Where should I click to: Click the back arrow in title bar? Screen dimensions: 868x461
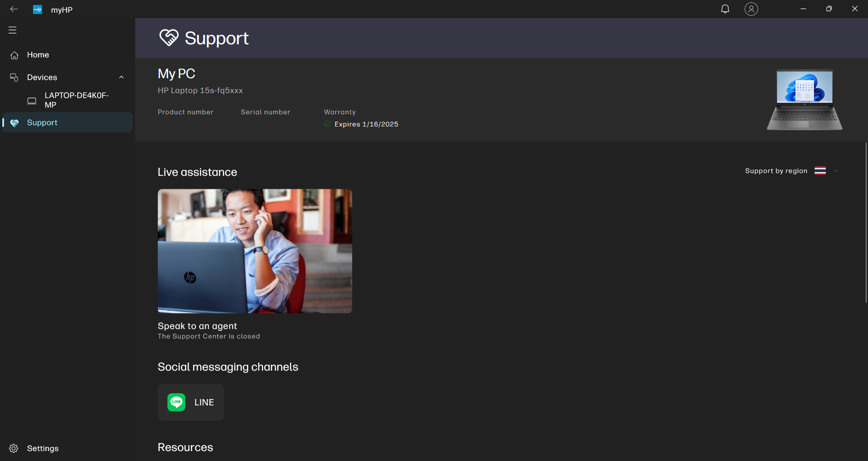pos(14,9)
